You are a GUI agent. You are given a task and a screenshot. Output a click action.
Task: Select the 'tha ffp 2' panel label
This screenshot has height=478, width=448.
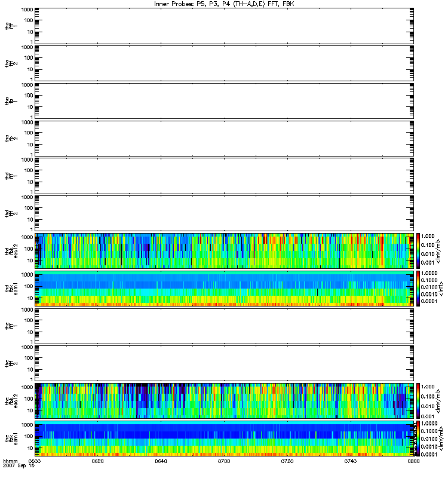click(11, 139)
